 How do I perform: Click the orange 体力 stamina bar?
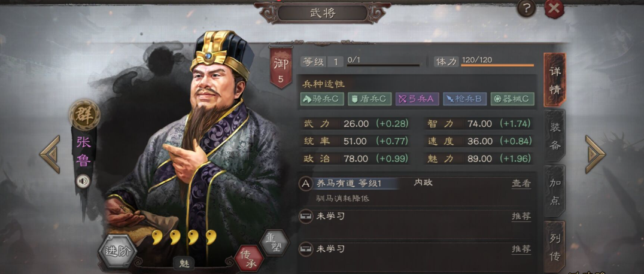(x=497, y=65)
